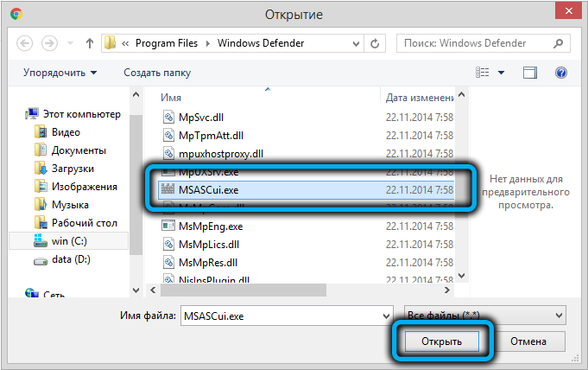Viewport: 588px width, 370px height.
Task: Sort by the Дата изменения column
Action: click(420, 98)
